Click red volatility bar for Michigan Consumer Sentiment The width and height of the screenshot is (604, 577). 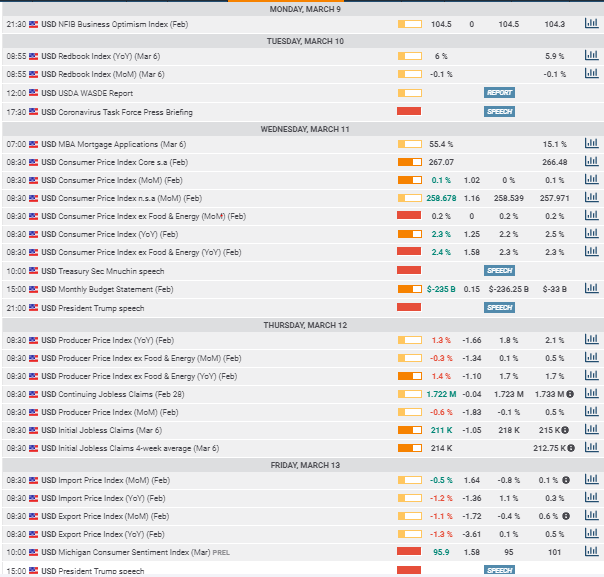409,551
